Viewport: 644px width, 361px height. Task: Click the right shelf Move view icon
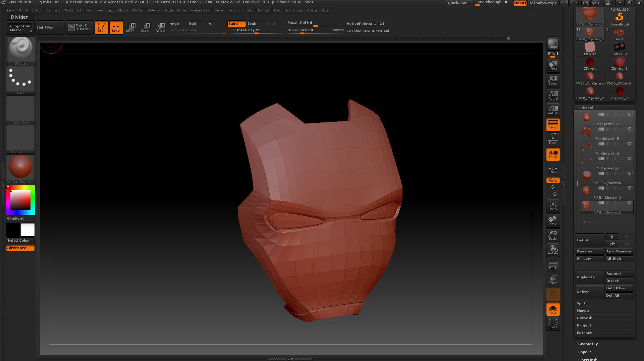click(x=553, y=221)
